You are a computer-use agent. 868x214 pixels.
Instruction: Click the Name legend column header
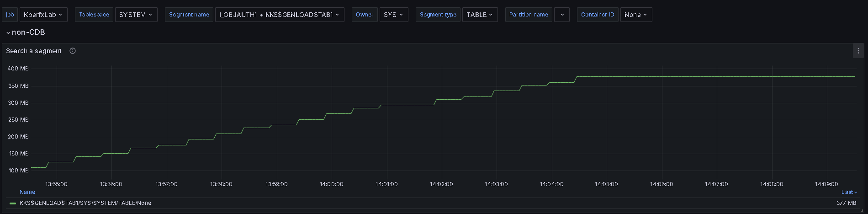coord(27,192)
